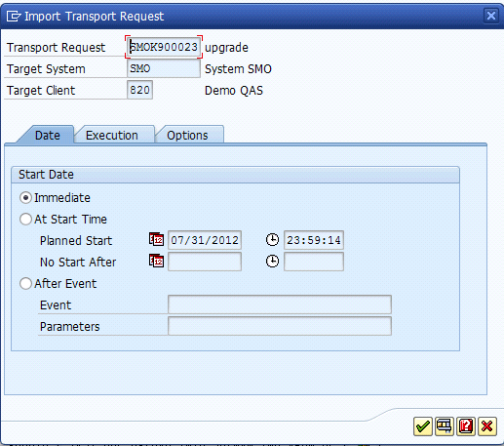This screenshot has width=504, height=446.
Task: Select the Immediate radio button
Action: 25,198
